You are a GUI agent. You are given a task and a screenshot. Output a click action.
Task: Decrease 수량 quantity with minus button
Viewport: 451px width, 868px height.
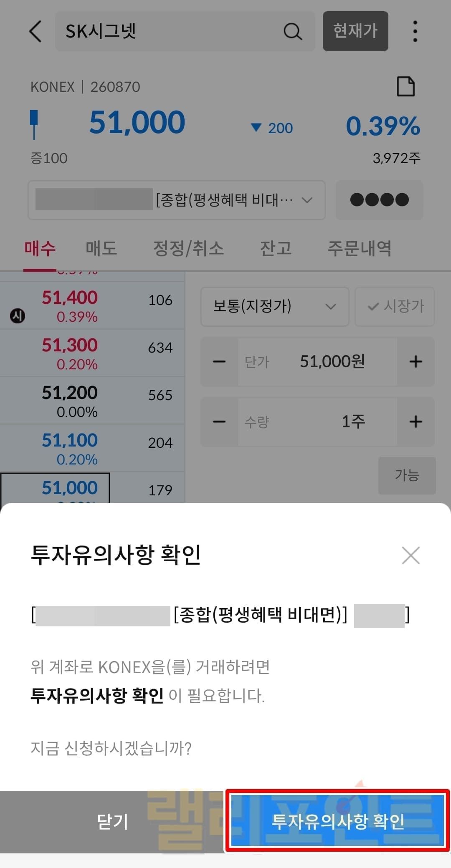click(219, 422)
